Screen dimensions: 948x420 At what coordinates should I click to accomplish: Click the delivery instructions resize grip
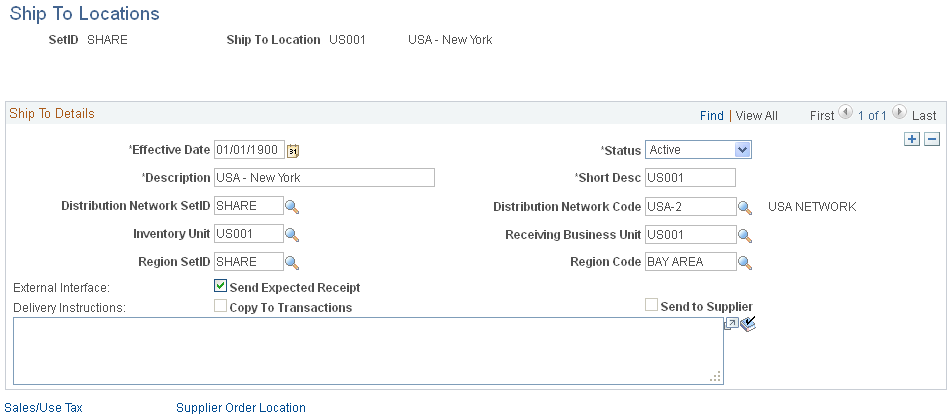716,377
